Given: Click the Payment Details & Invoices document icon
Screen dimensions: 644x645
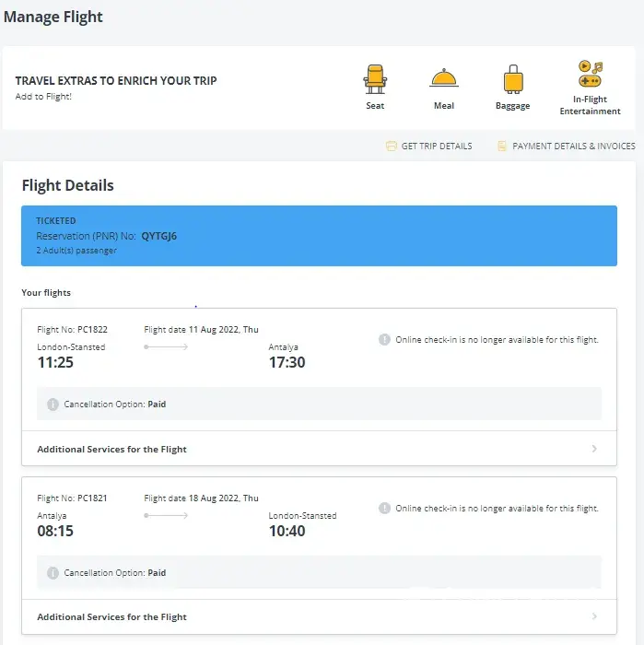Looking at the screenshot, I should tap(502, 147).
